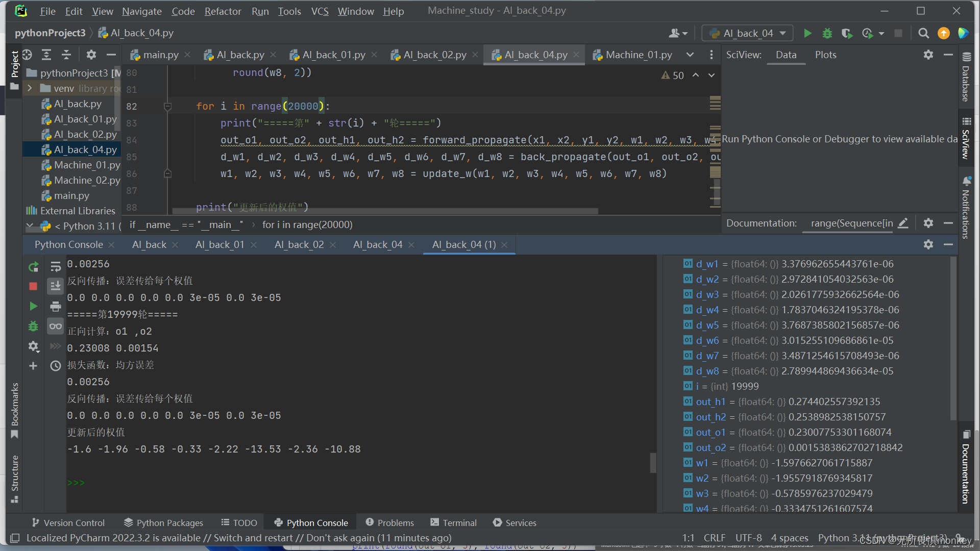
Task: Open Python console settings gear on left
Action: pyautogui.click(x=33, y=346)
